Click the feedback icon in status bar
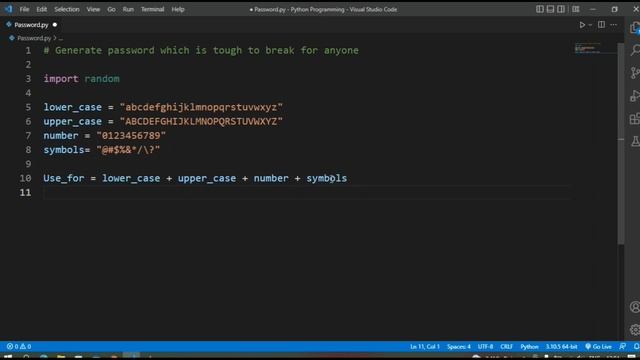Viewport: 640px width, 360px height. click(x=622, y=347)
